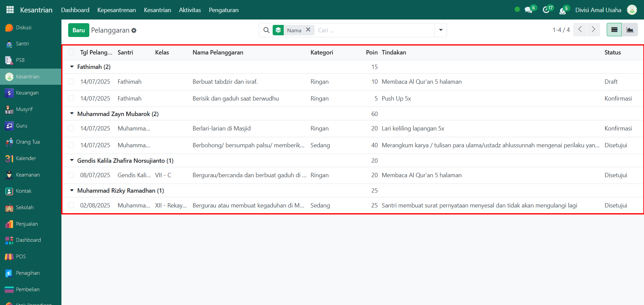Open the conversations icon with badge 6
The width and height of the screenshot is (644, 305).
529,10
